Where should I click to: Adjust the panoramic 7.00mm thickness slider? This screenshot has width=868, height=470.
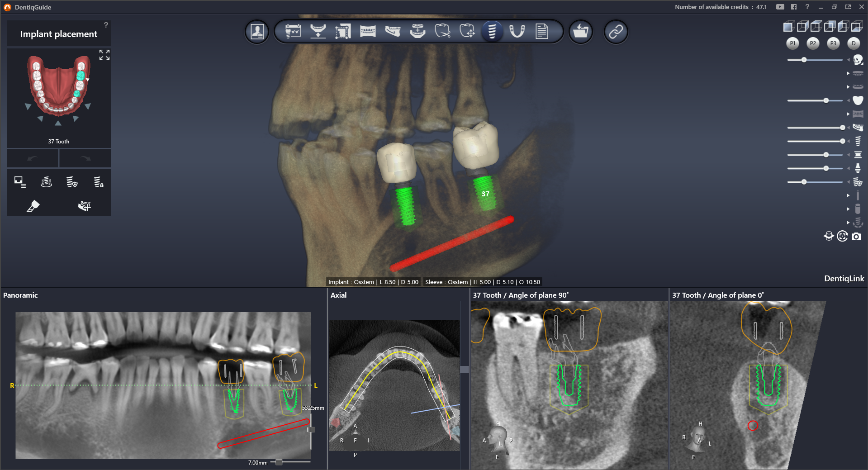click(x=279, y=462)
